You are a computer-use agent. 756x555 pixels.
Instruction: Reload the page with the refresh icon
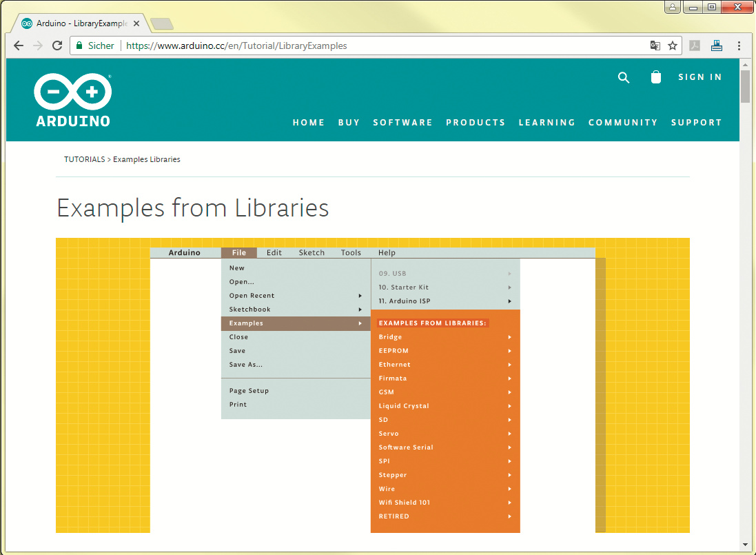pos(57,46)
